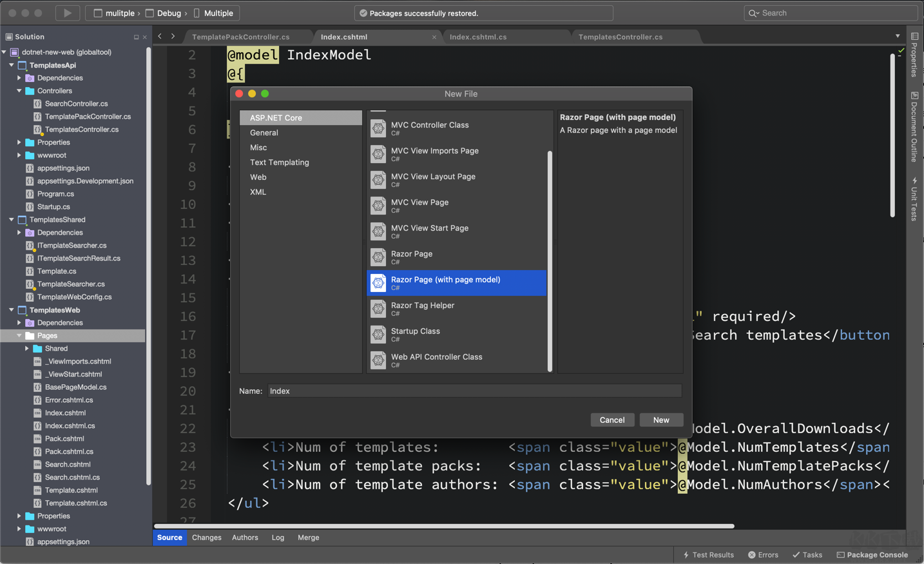924x564 pixels.
Task: Expand the wwwroot folder in TemplatesApi
Action: pos(19,155)
